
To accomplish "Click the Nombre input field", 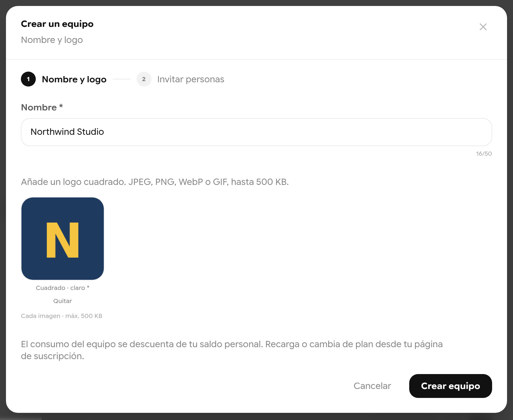I will [x=256, y=132].
